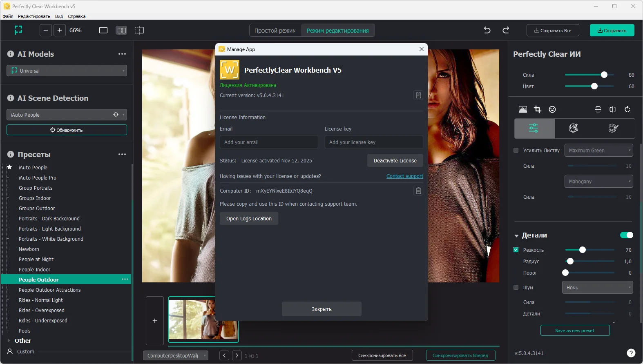
Task: Open the Universal AI model dropdown
Action: click(67, 71)
